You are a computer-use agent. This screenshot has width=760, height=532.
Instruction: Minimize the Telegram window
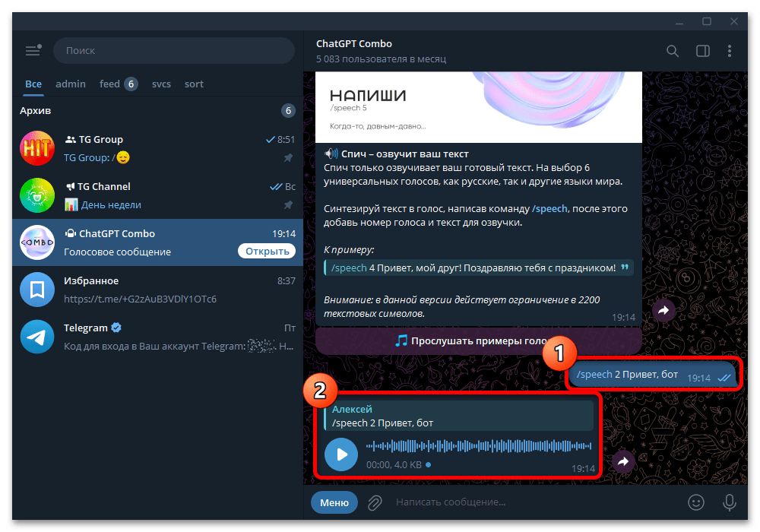[x=679, y=22]
